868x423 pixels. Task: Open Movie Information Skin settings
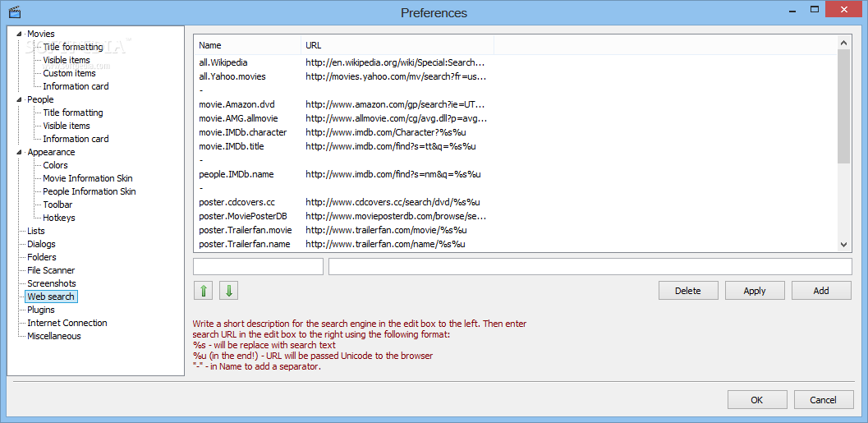88,178
